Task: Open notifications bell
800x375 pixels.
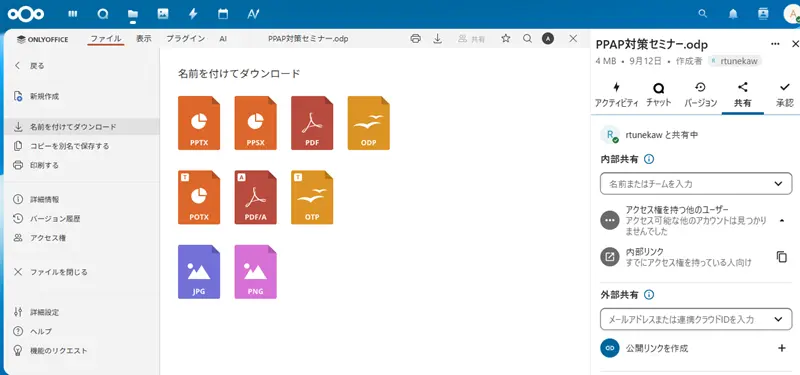Action: tap(733, 14)
